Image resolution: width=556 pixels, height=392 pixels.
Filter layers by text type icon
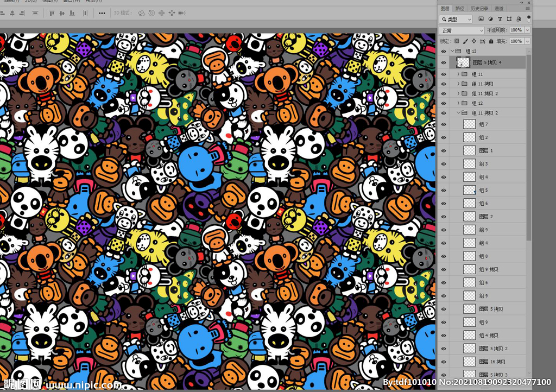click(x=500, y=19)
